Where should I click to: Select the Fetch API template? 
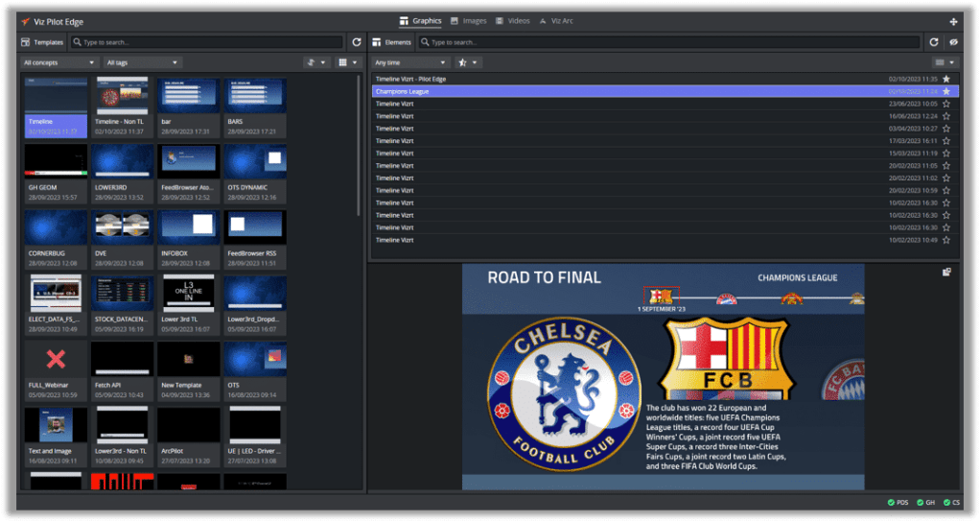pyautogui.click(x=122, y=370)
